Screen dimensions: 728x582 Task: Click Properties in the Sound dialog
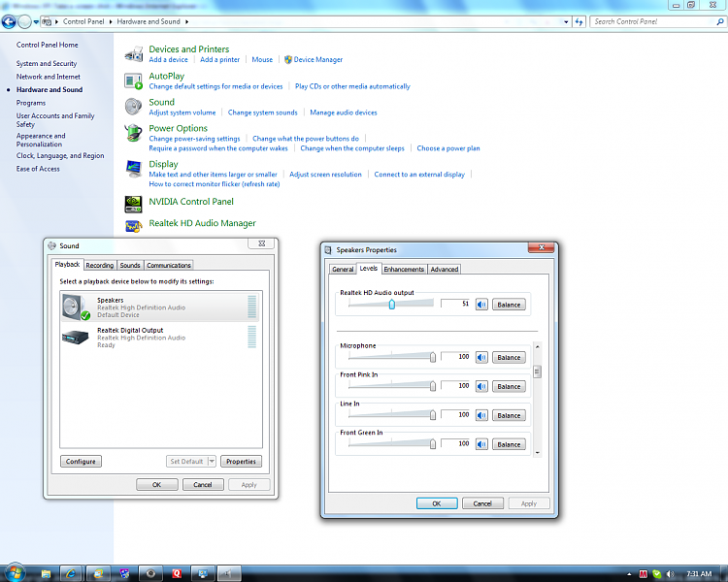pos(241,462)
